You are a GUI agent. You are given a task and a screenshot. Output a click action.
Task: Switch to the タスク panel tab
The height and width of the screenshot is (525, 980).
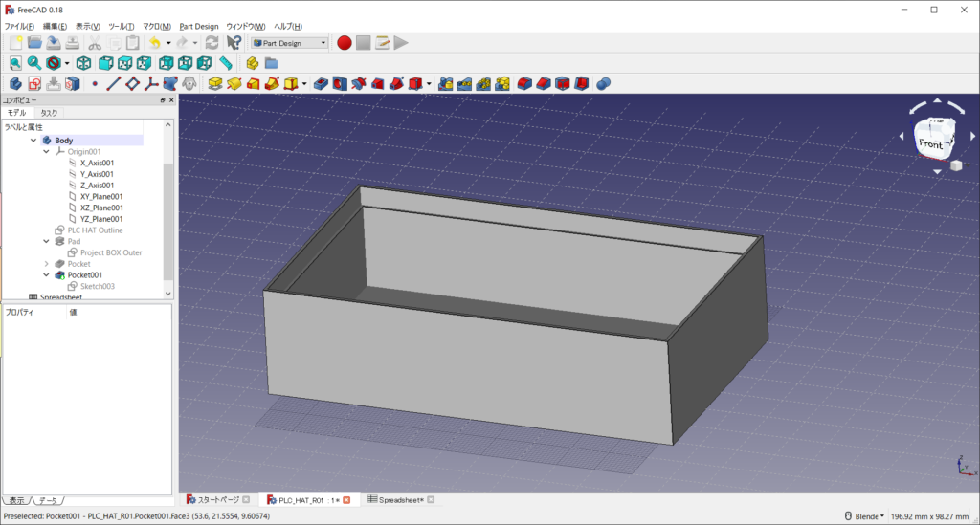tap(49, 113)
